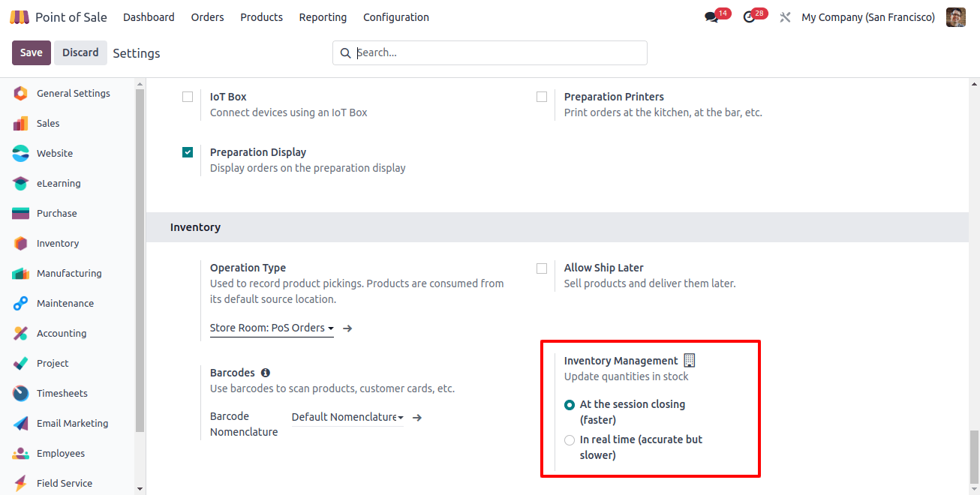Open the messages chat icon
980x495 pixels.
pos(711,17)
